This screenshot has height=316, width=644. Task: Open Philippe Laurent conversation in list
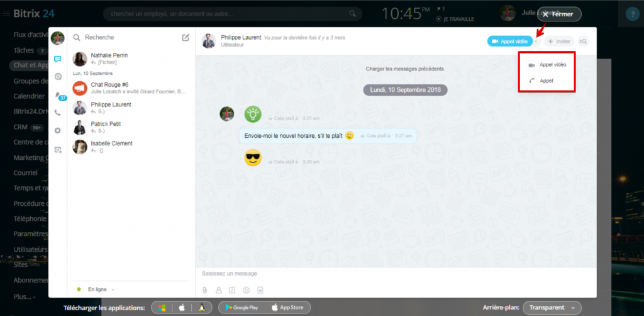click(131, 108)
